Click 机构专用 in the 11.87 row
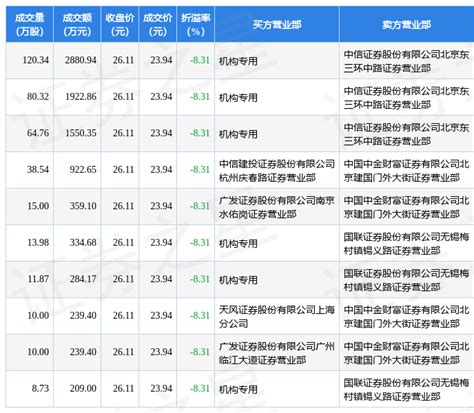The height and width of the screenshot is (413, 474). (238, 280)
